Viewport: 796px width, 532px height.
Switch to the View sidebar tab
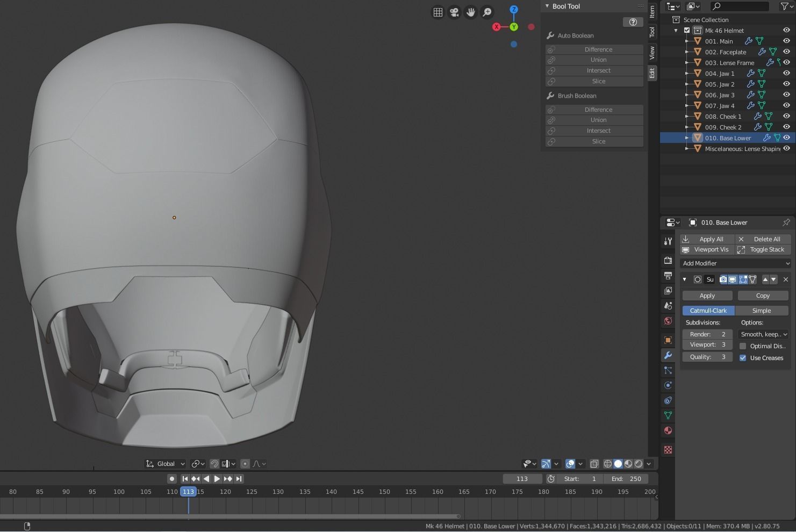[652, 53]
